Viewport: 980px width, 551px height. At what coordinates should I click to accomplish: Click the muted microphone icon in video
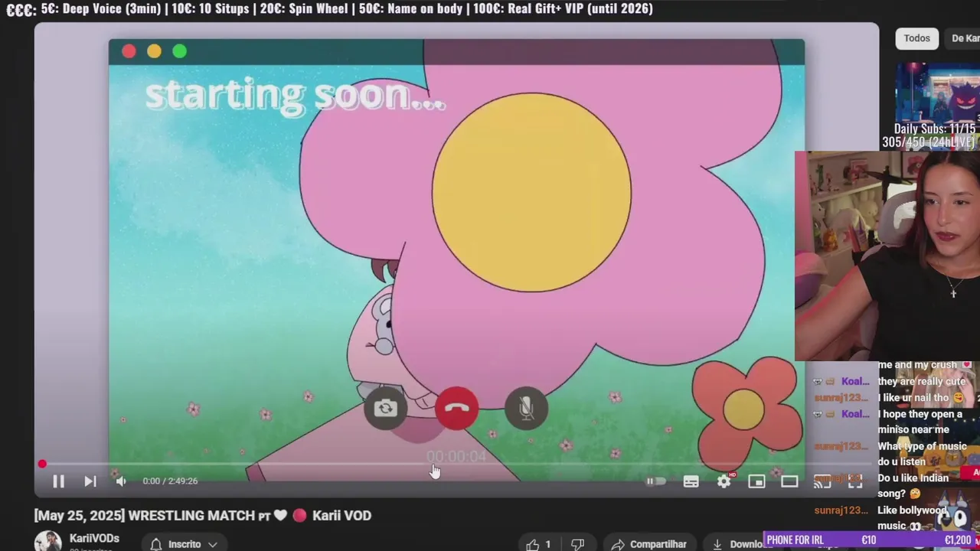tap(527, 408)
